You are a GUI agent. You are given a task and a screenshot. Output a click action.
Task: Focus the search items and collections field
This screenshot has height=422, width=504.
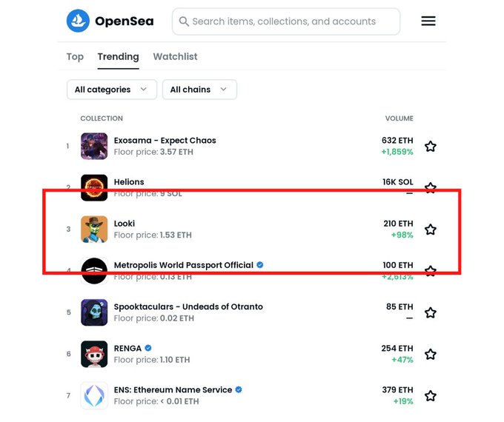[x=286, y=21]
